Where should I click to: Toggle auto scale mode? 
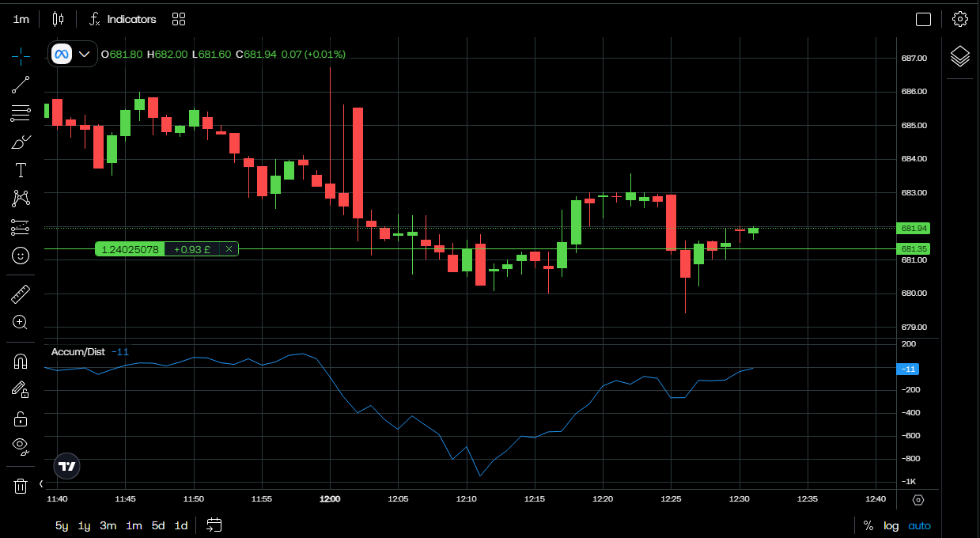pyautogui.click(x=919, y=525)
